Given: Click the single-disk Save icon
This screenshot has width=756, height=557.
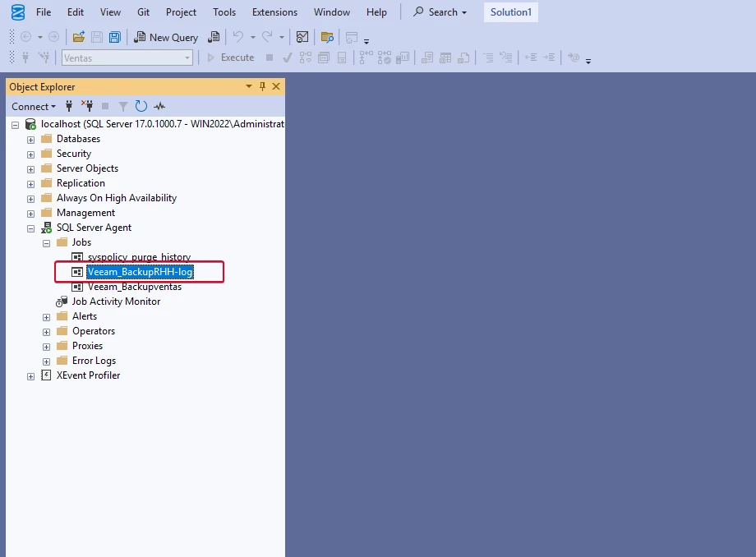Looking at the screenshot, I should click(97, 37).
